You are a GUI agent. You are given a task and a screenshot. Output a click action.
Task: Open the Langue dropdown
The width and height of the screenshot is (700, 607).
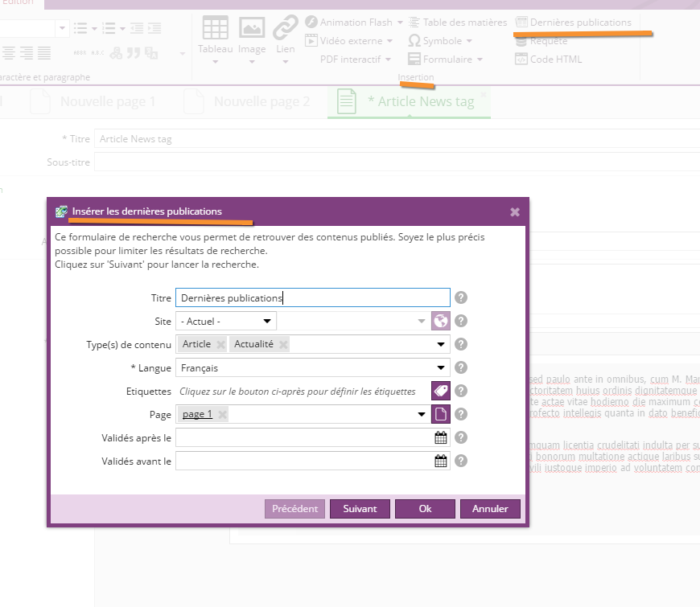click(441, 368)
